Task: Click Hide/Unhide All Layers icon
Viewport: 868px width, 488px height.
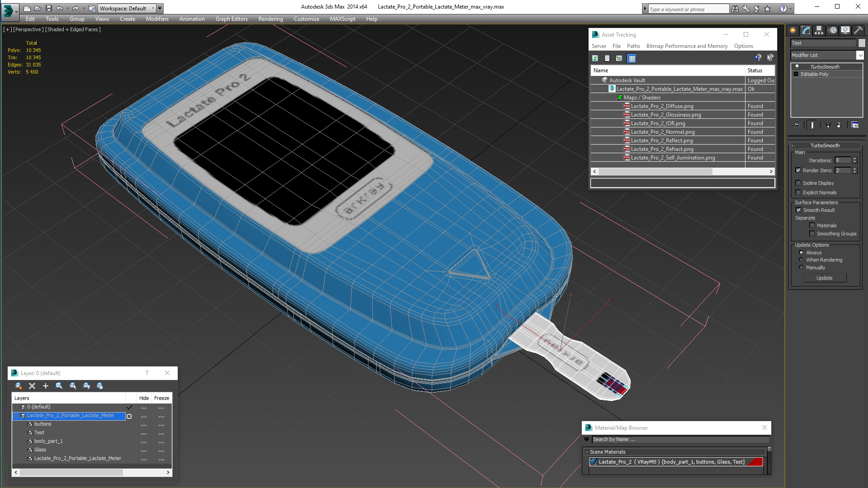Action: [x=86, y=386]
